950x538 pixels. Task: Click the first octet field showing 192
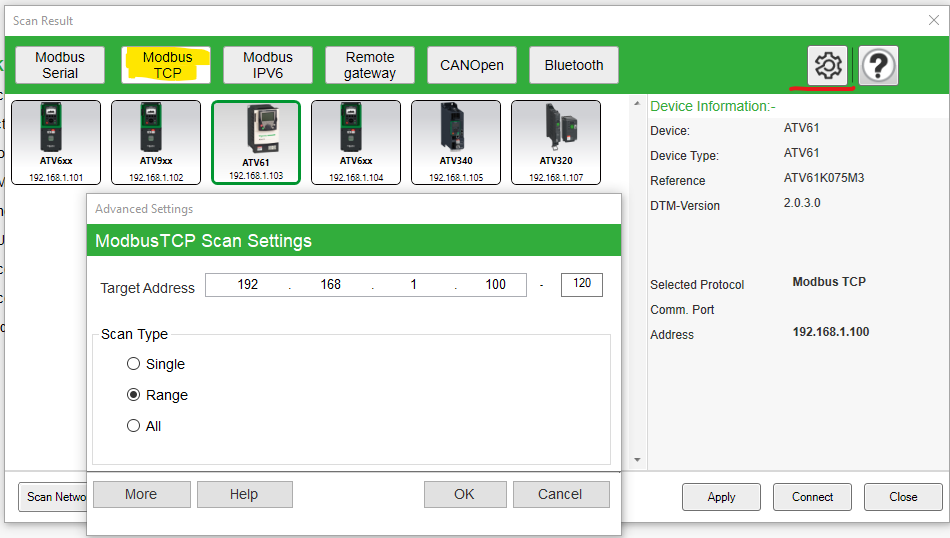click(x=248, y=285)
